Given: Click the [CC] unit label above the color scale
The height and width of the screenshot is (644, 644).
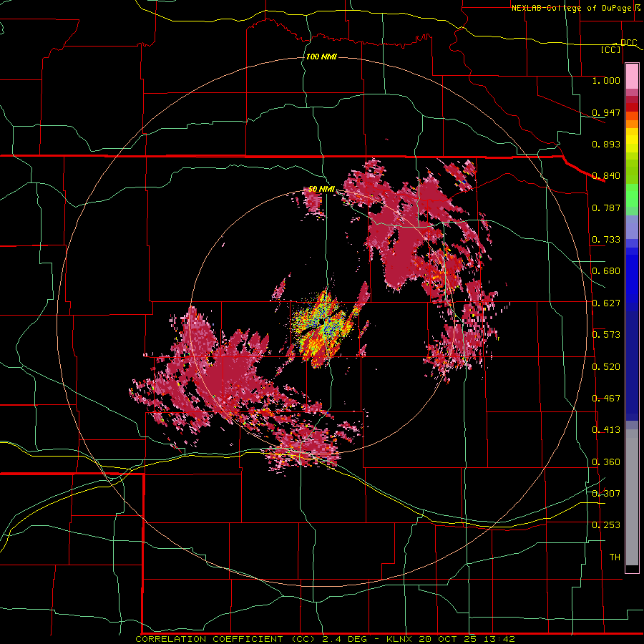Looking at the screenshot, I should [x=611, y=49].
